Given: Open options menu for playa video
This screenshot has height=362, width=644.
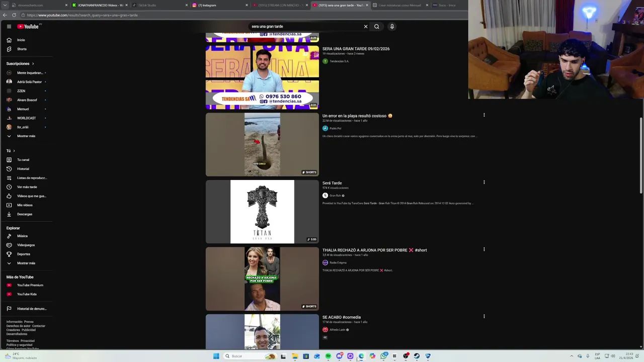Looking at the screenshot, I should tap(484, 115).
